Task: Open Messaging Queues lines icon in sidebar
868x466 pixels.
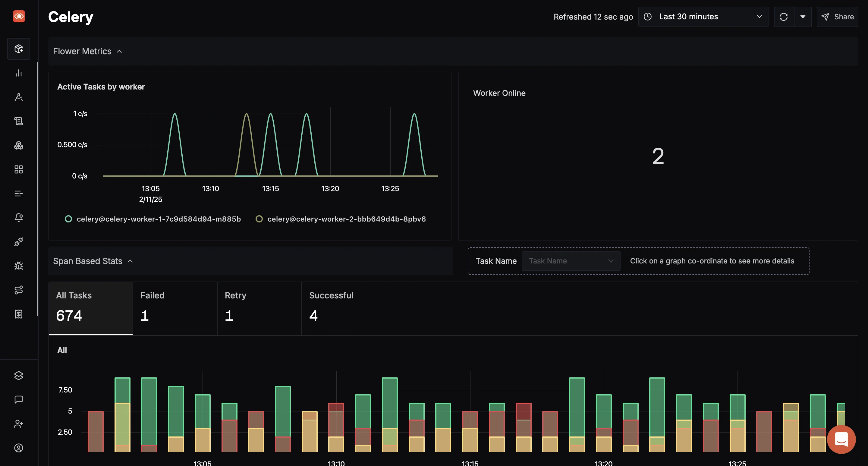Action: pos(19,194)
